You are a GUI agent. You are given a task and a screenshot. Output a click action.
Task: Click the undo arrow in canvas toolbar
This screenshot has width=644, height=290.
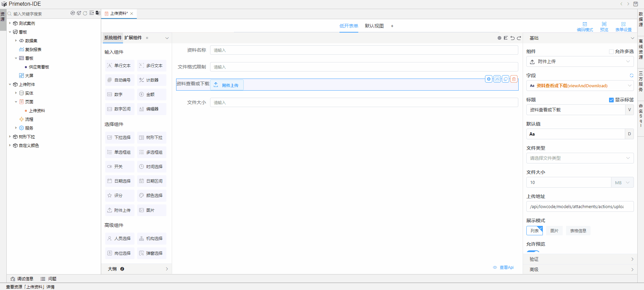point(512,38)
